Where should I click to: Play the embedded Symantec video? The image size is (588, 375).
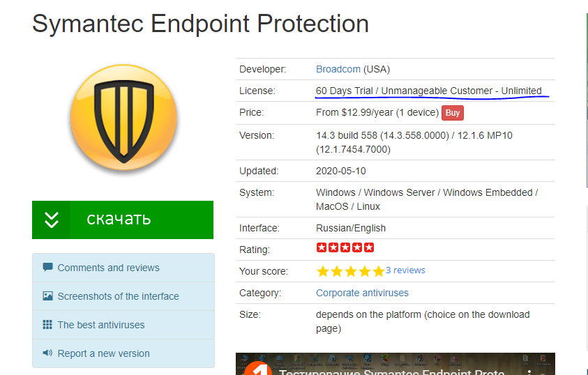click(395, 365)
